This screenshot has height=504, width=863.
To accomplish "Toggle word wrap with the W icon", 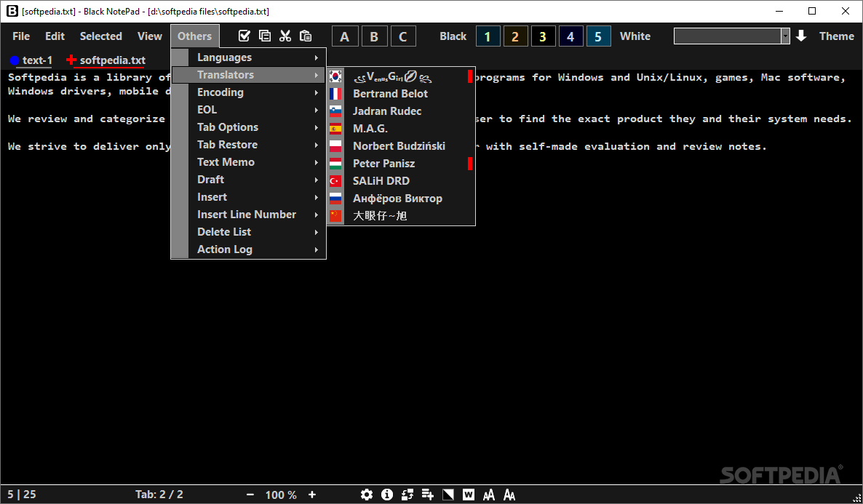I will pyautogui.click(x=469, y=495).
